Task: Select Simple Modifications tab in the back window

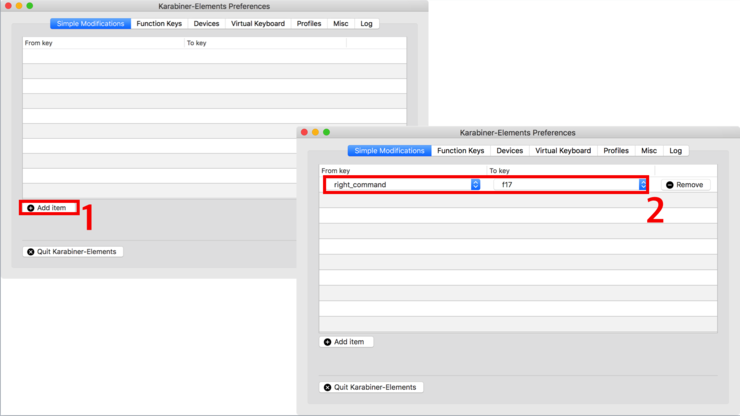Action: (x=90, y=24)
